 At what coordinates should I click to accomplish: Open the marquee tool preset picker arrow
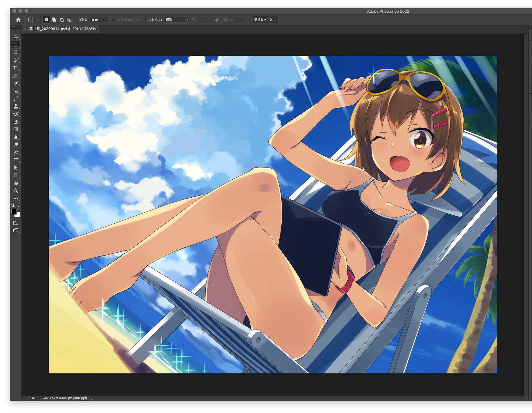point(37,20)
